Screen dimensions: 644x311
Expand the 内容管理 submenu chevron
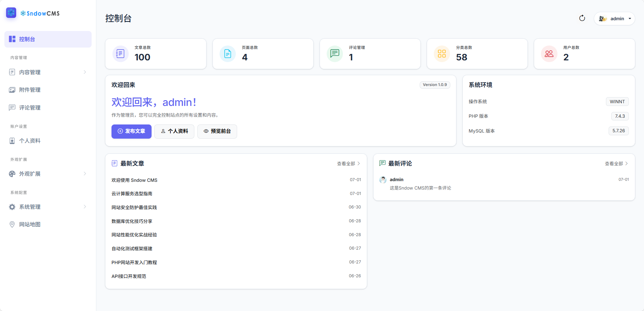[85, 72]
